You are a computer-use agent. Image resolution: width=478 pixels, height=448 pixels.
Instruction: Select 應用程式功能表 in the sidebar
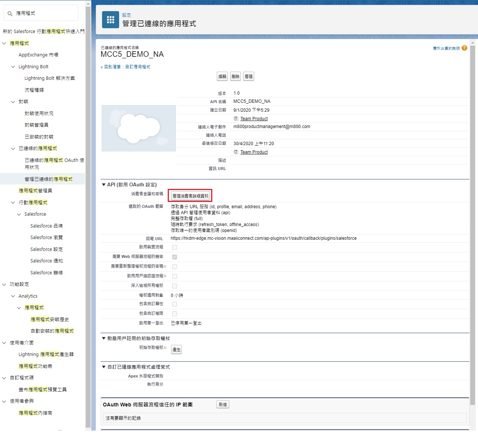(35, 366)
